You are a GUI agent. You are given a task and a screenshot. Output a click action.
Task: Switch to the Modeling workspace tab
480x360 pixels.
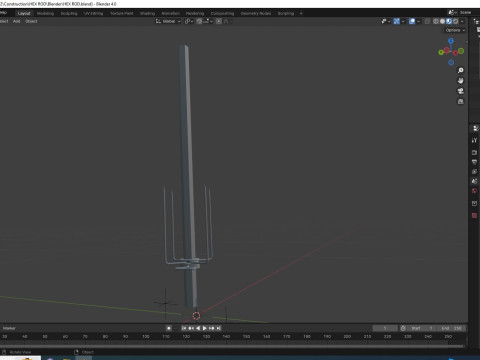click(45, 13)
